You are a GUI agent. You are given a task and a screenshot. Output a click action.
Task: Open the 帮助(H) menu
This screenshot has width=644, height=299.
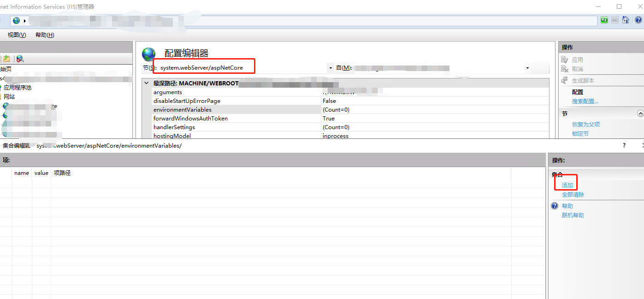coord(45,35)
